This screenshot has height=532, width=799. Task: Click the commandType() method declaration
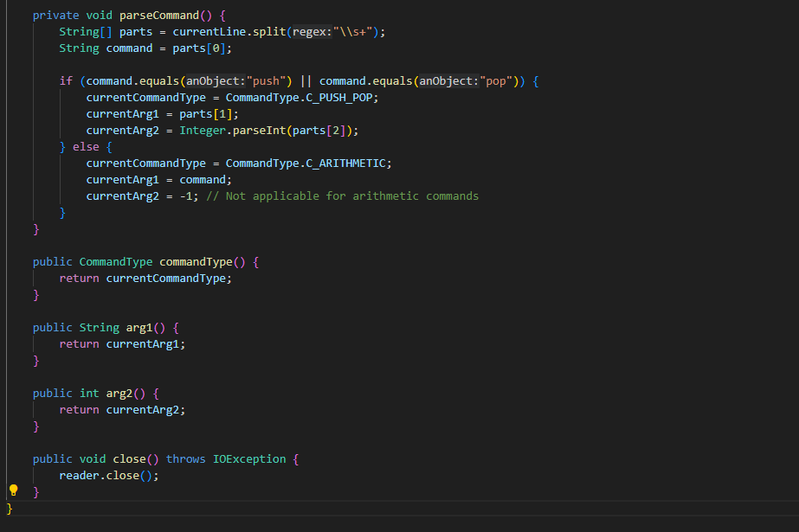tap(201, 261)
